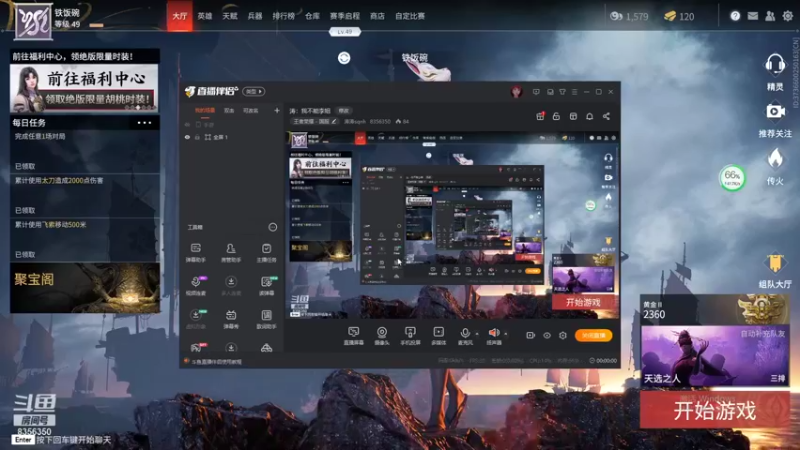
Task: Open hamburger menu in streaming app title bar
Action: [574, 92]
